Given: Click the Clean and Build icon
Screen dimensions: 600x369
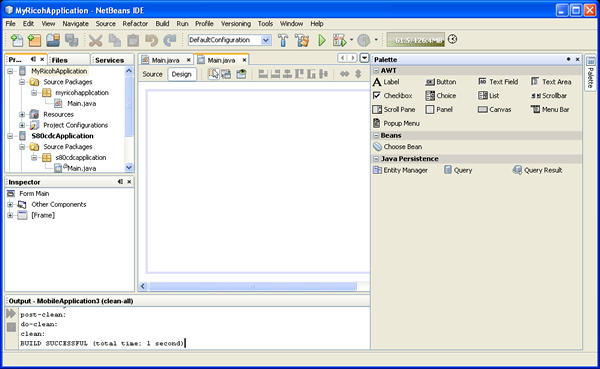Looking at the screenshot, I should tap(302, 40).
